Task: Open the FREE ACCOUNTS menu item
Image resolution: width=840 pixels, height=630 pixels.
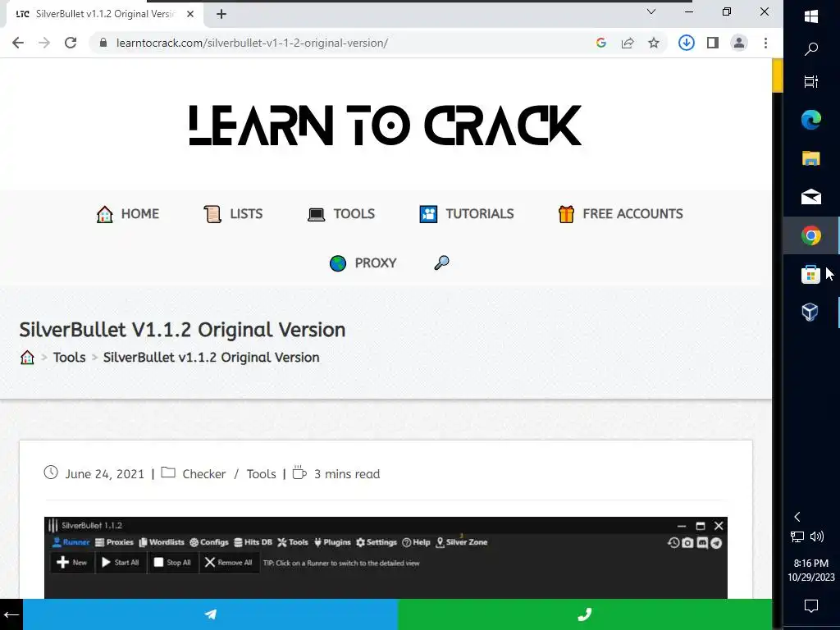Action: pyautogui.click(x=620, y=214)
